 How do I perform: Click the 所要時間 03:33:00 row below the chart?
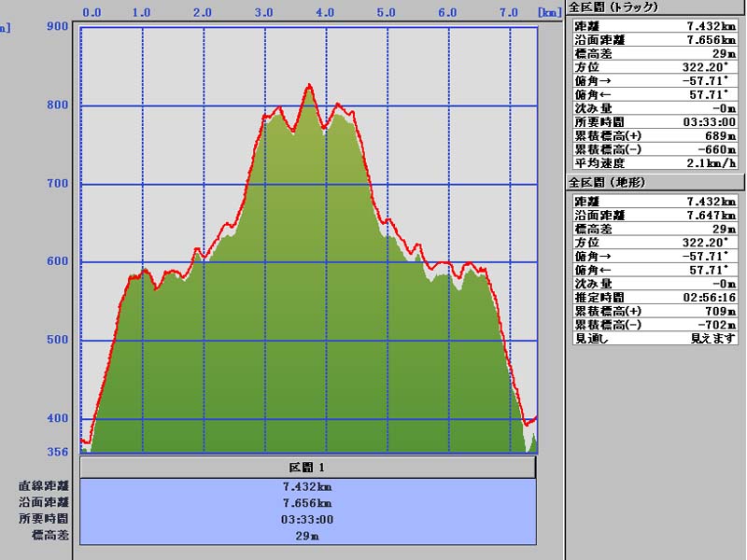(x=308, y=520)
